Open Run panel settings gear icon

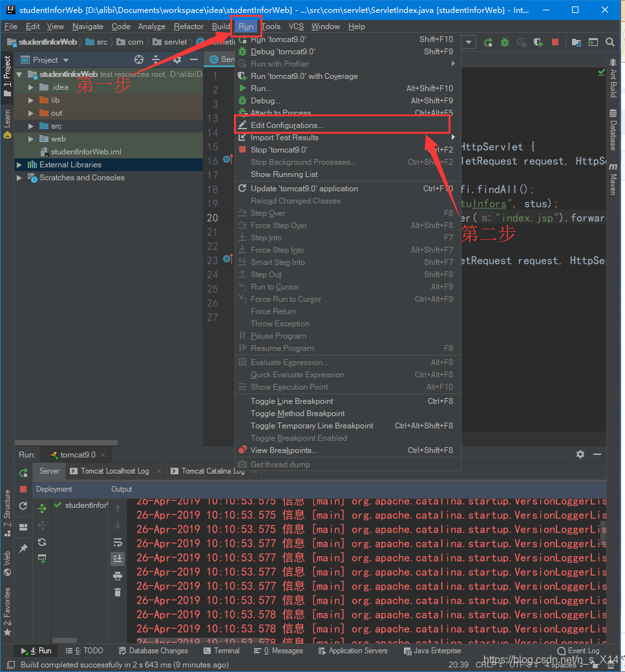(580, 454)
